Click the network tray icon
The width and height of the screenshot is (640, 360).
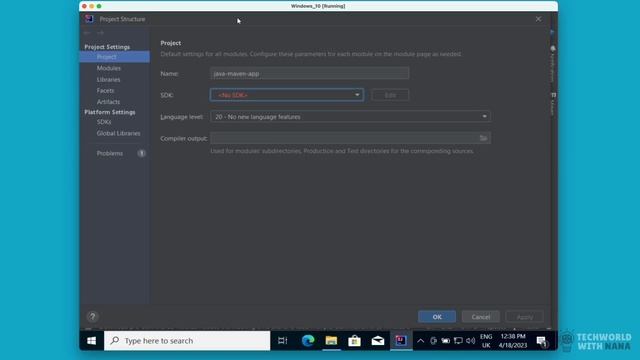458,341
